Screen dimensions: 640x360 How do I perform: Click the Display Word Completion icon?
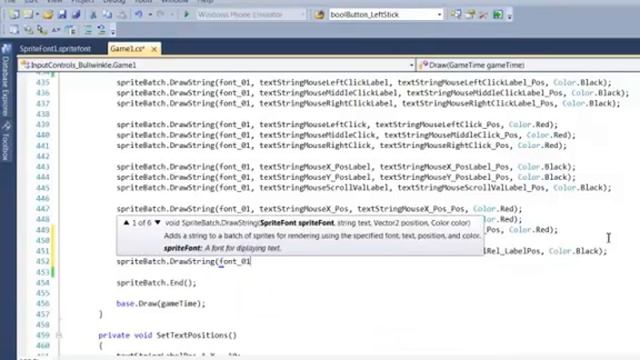56,30
